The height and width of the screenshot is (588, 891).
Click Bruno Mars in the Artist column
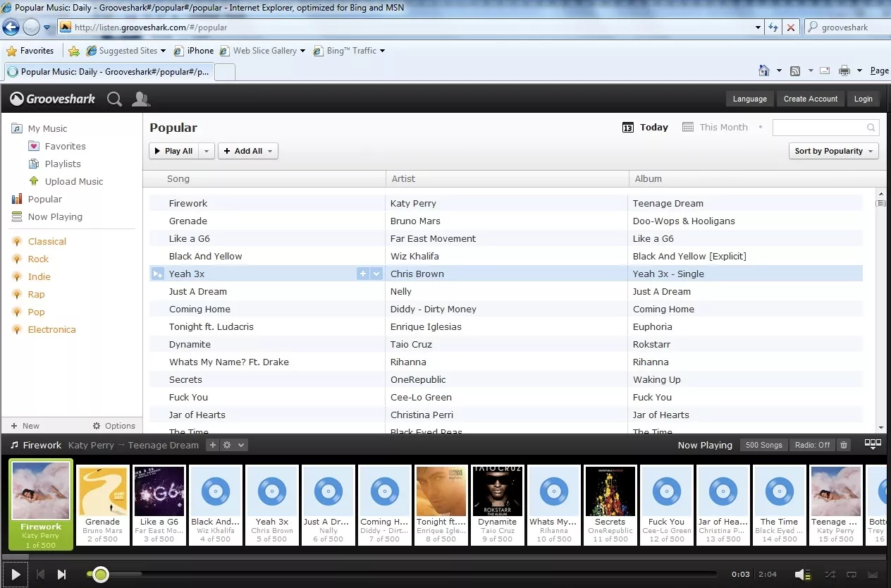pyautogui.click(x=415, y=221)
